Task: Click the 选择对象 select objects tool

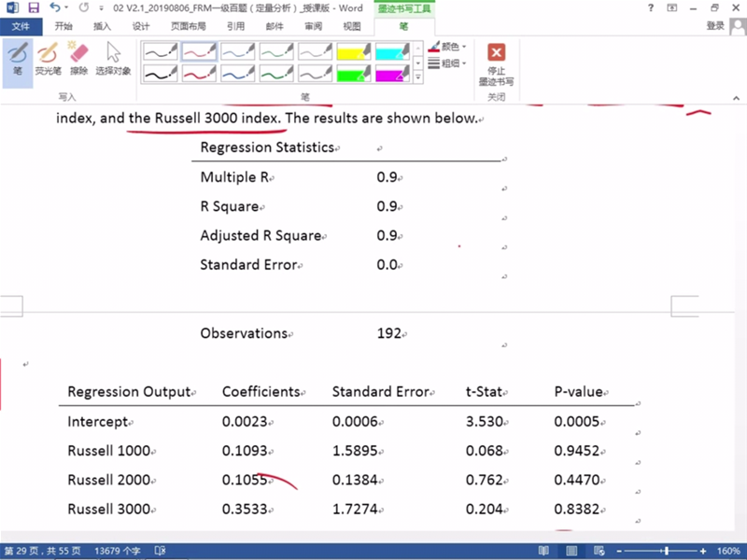Action: tap(113, 58)
